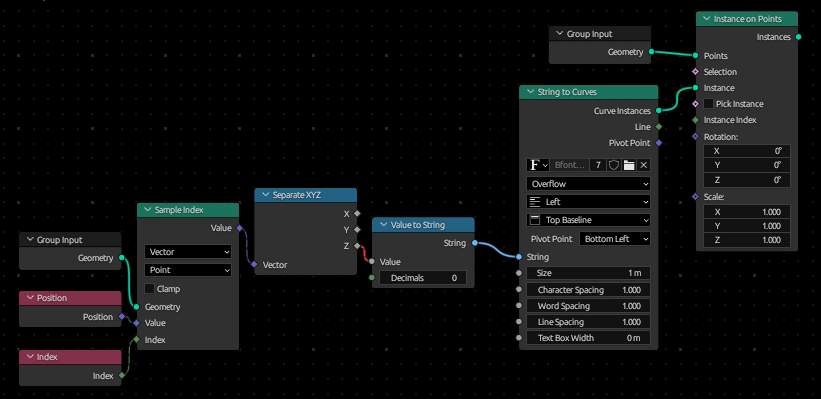Open the Left alignment dropdown
The width and height of the screenshot is (821, 399).
pos(589,202)
